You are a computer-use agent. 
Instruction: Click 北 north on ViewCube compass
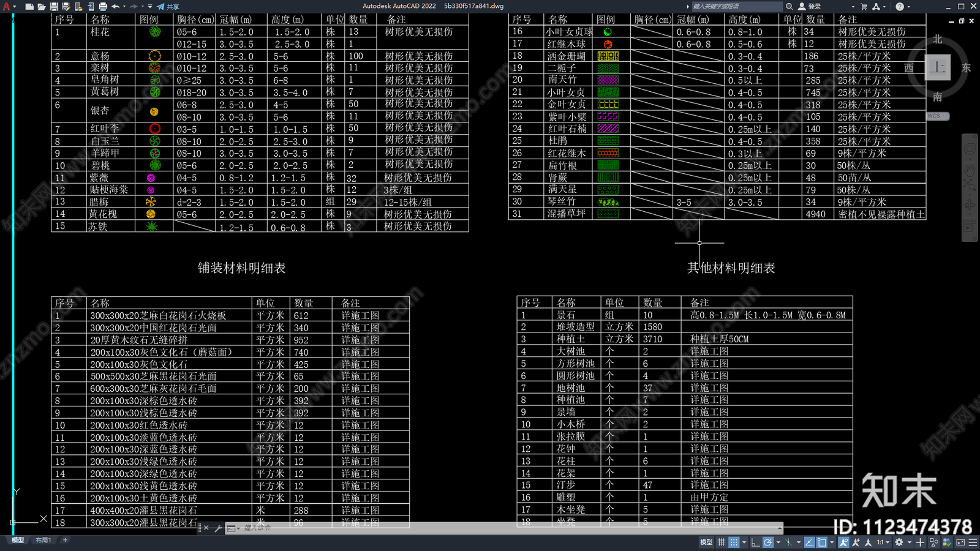tap(937, 39)
